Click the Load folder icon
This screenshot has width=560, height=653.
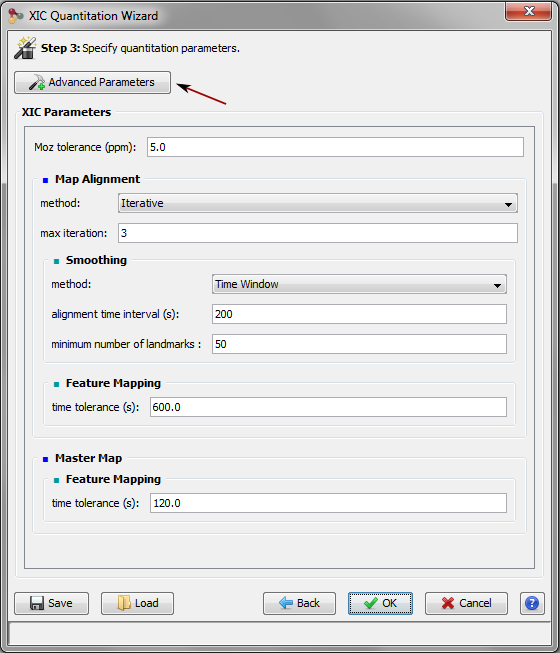[124, 603]
